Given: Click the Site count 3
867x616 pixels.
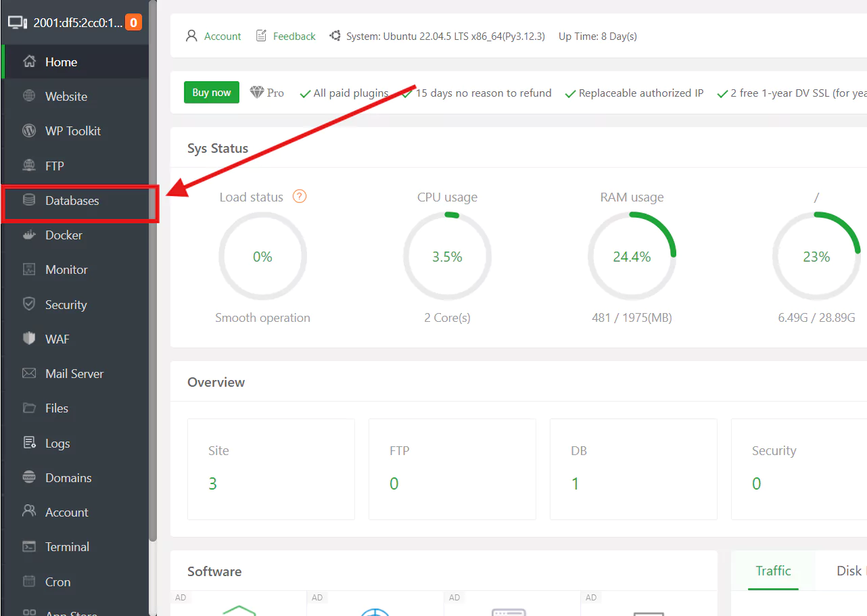Looking at the screenshot, I should [x=212, y=483].
